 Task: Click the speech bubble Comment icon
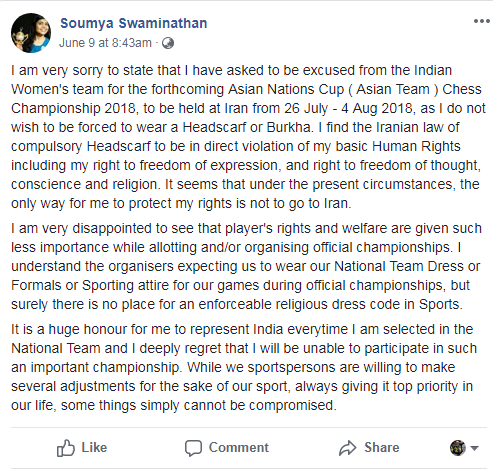(193, 448)
